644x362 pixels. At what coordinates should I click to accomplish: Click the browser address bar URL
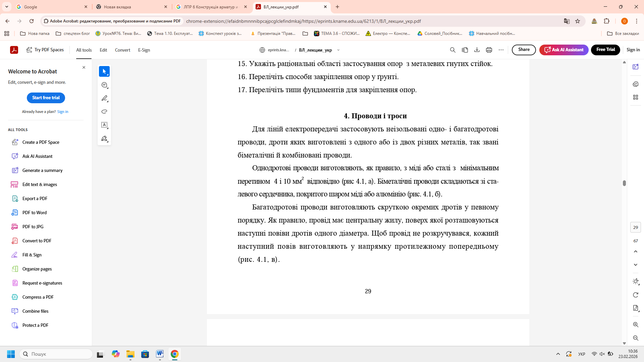coord(303,21)
